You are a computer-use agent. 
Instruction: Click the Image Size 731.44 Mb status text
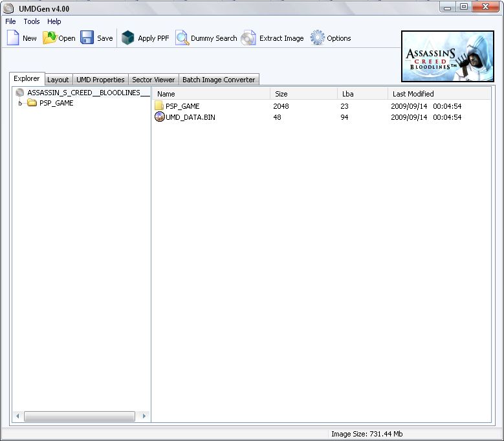point(367,434)
